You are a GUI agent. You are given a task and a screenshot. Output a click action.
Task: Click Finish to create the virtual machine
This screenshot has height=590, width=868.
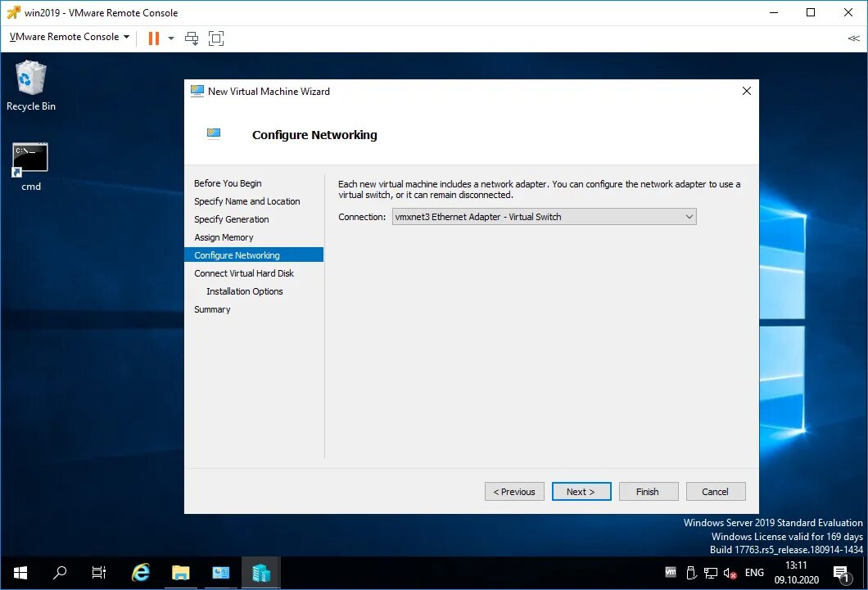[649, 492]
